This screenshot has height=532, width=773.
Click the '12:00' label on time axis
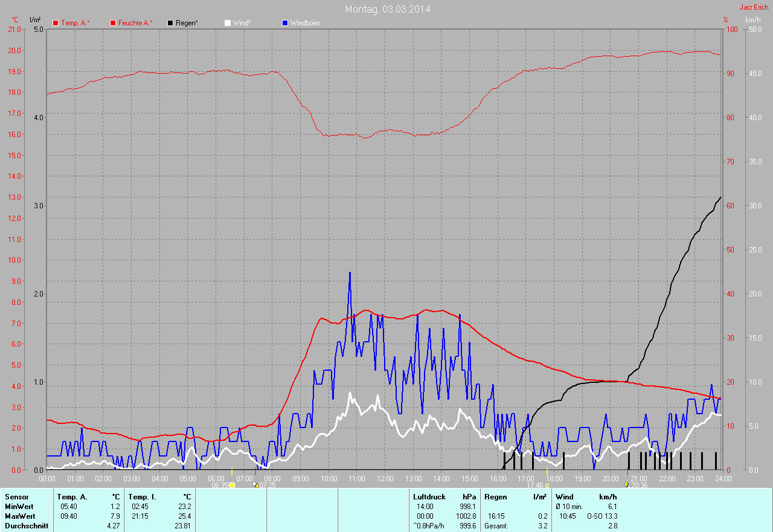click(385, 478)
